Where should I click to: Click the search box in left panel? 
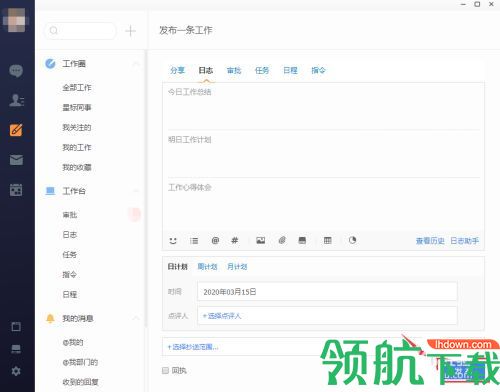click(80, 31)
